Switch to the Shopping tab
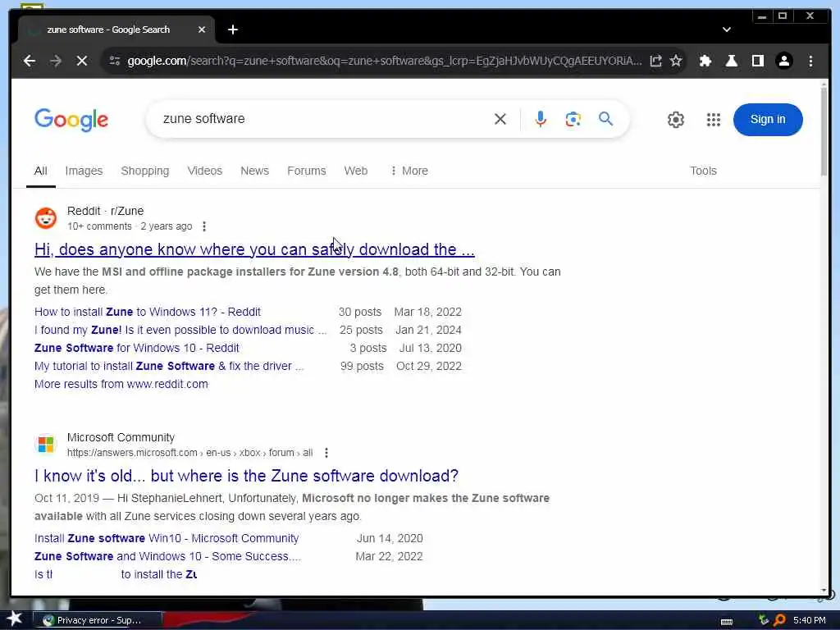This screenshot has height=630, width=840. click(x=144, y=171)
